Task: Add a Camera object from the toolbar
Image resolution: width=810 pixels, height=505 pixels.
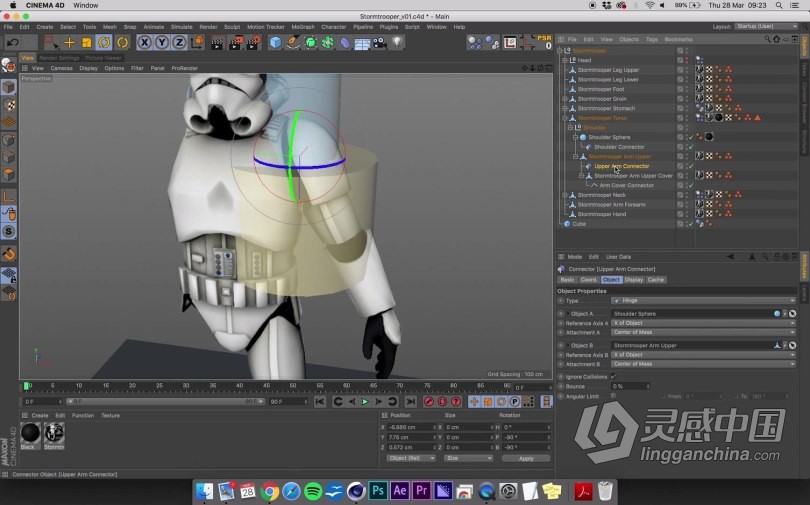Action: [x=380, y=42]
